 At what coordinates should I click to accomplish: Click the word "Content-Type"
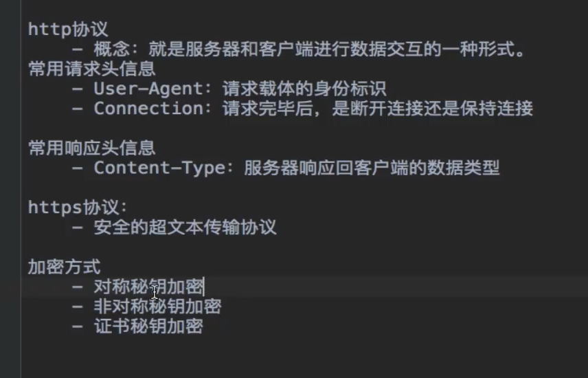click(157, 168)
